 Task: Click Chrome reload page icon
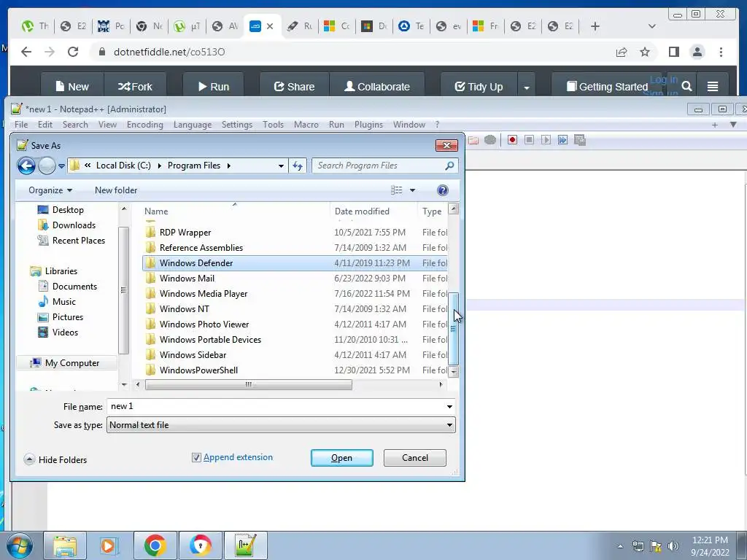pos(73,52)
